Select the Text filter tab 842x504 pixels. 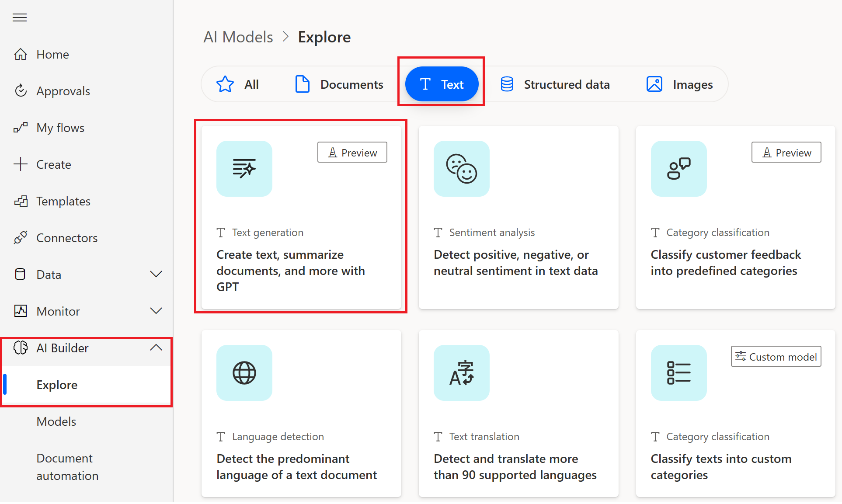442,84
